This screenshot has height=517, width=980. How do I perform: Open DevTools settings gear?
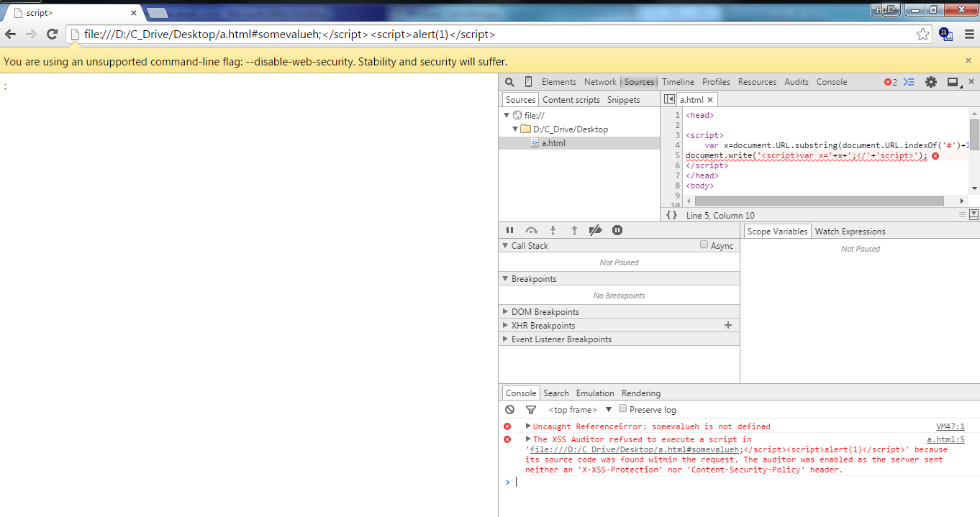pos(931,82)
